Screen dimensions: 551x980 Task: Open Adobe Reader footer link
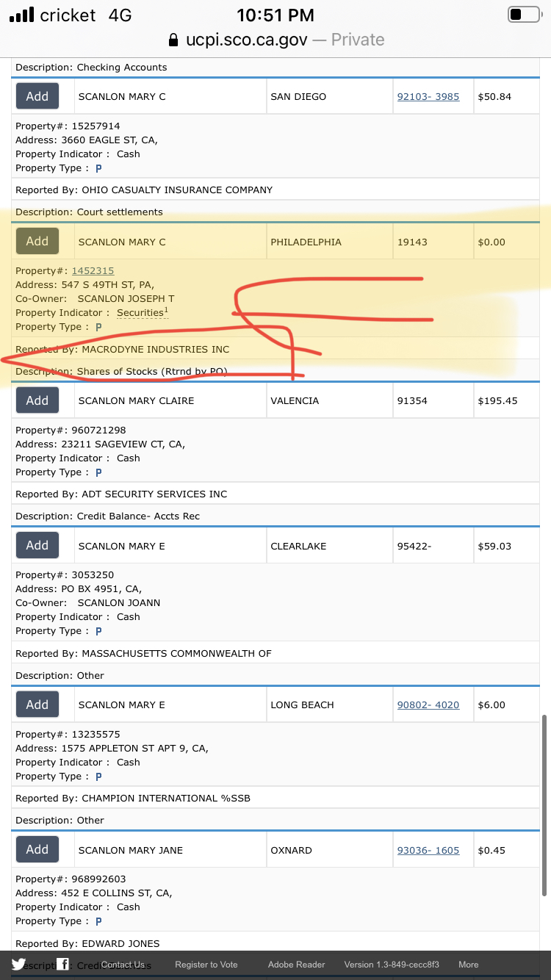(296, 965)
